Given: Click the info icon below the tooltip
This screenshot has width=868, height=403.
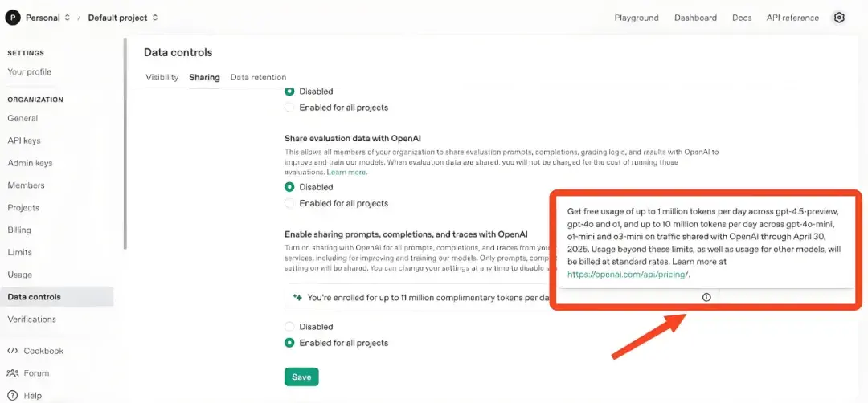Looking at the screenshot, I should click(x=706, y=297).
